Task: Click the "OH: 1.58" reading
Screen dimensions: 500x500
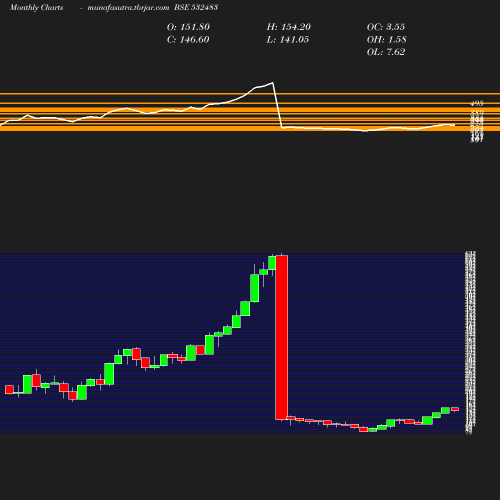Action: [387, 40]
